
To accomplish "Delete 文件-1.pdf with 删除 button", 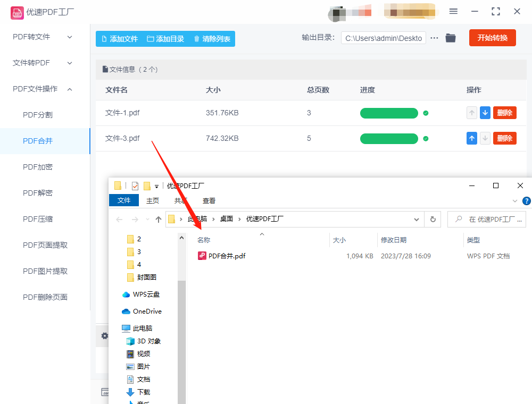I will pyautogui.click(x=504, y=113).
